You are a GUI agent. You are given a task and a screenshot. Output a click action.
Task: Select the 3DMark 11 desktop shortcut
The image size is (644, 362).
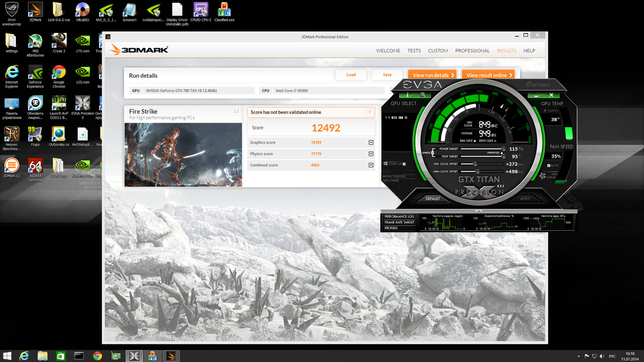click(12, 168)
